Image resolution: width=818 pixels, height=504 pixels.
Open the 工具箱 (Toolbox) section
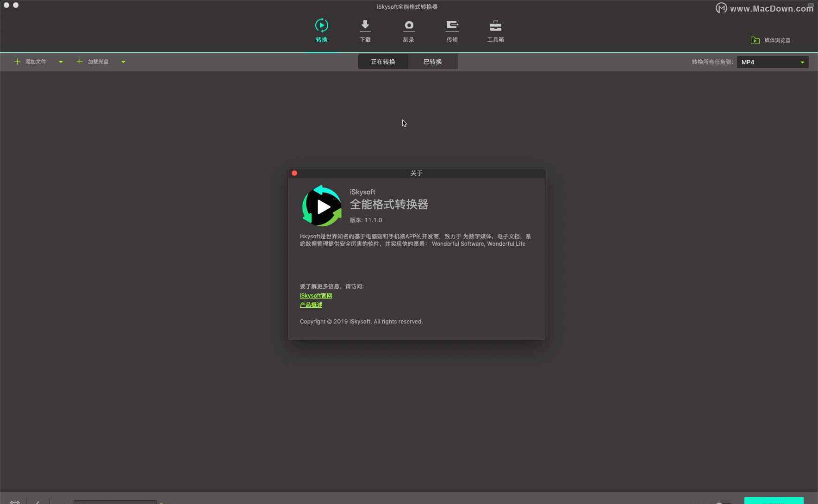click(495, 31)
